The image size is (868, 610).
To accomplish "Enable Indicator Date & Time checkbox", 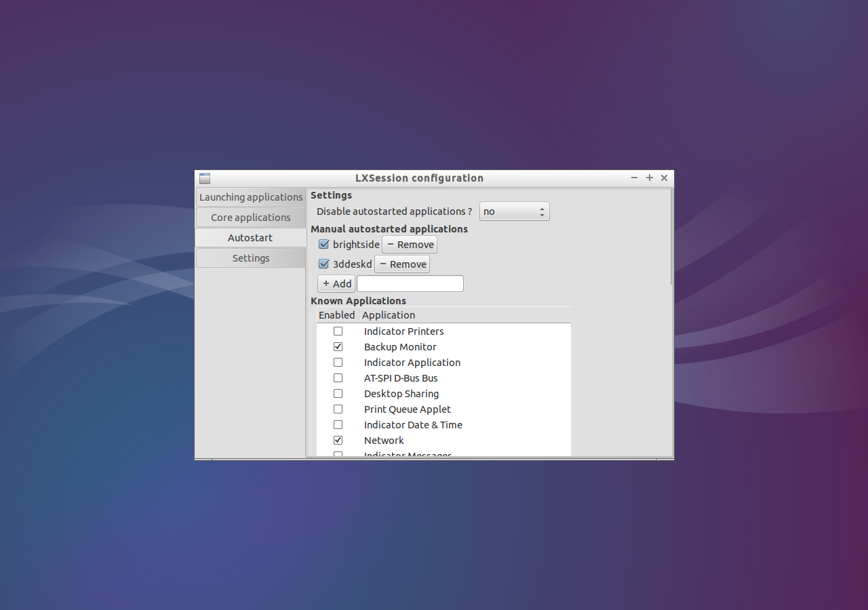I will coord(338,425).
